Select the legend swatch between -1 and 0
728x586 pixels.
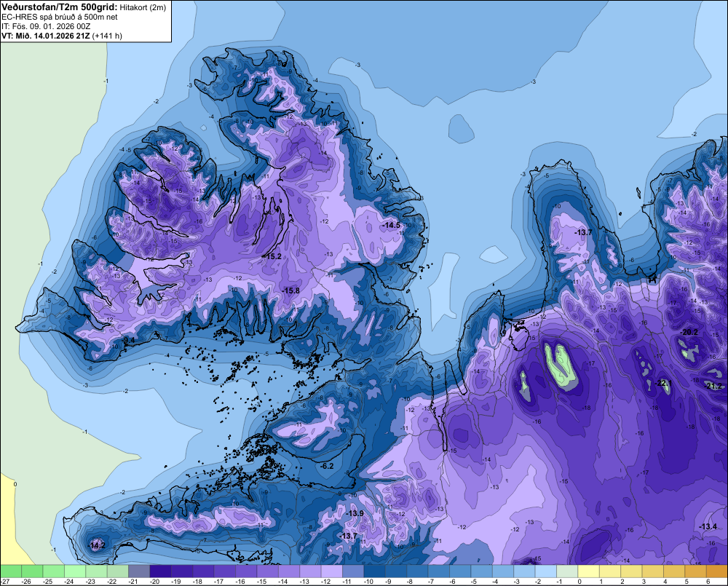click(x=567, y=571)
